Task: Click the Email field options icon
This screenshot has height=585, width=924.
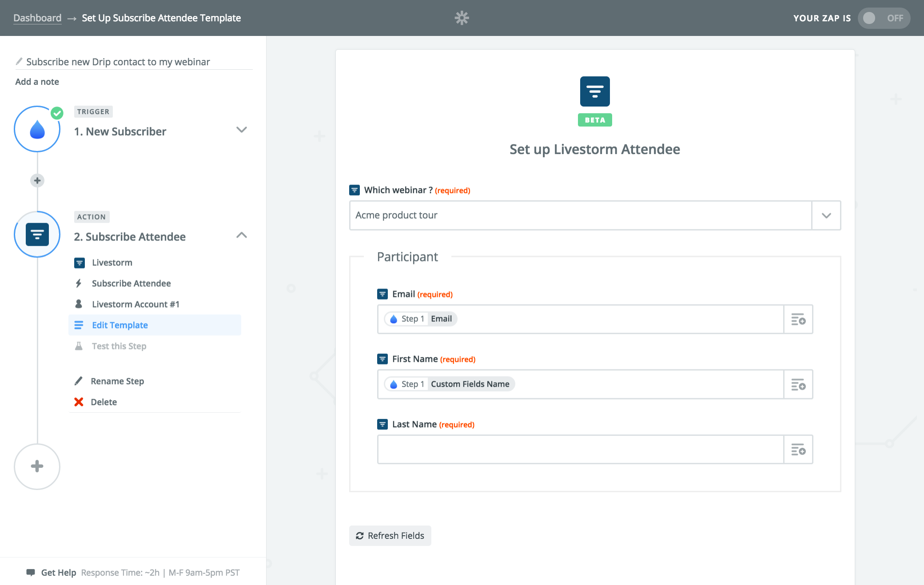Action: pos(799,318)
